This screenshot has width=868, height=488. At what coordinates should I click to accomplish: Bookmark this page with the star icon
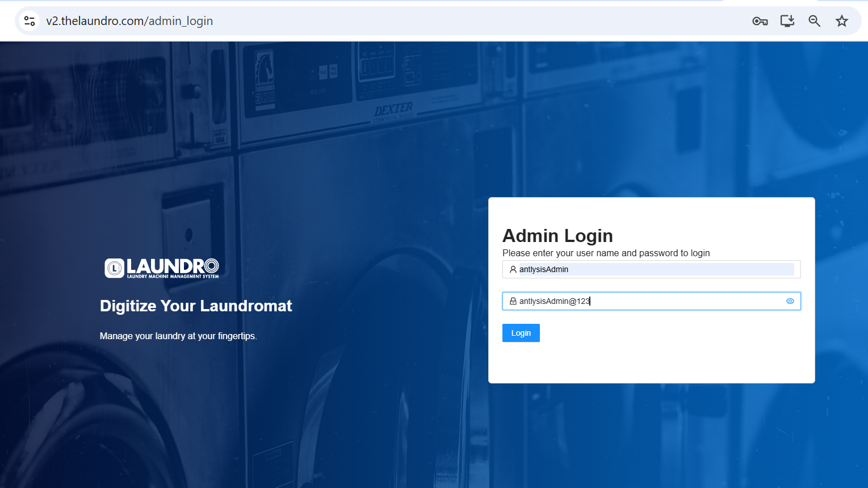pyautogui.click(x=842, y=21)
